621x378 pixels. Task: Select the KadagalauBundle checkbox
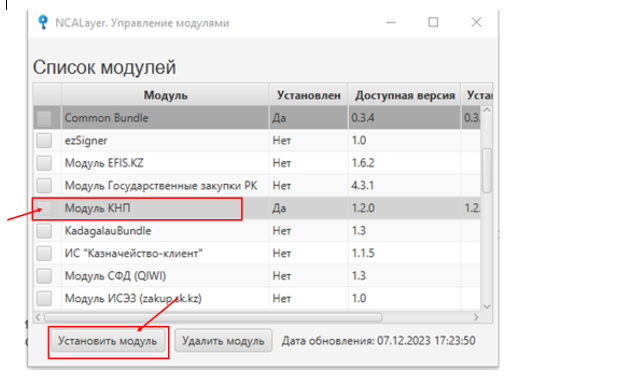pos(44,231)
